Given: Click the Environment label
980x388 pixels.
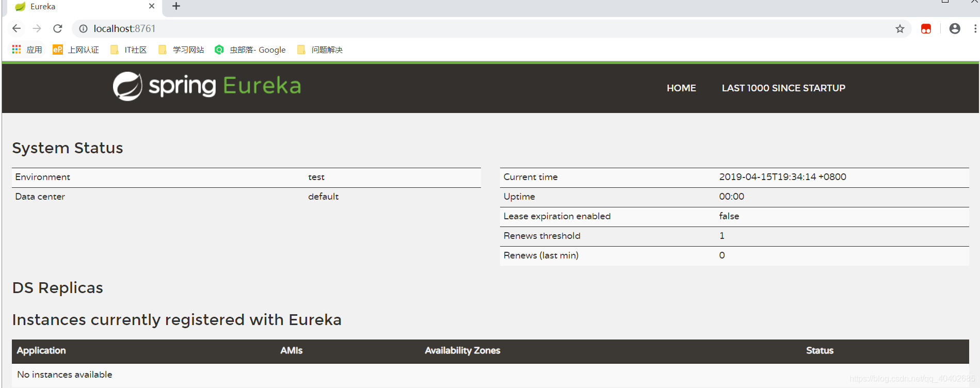Looking at the screenshot, I should (43, 177).
